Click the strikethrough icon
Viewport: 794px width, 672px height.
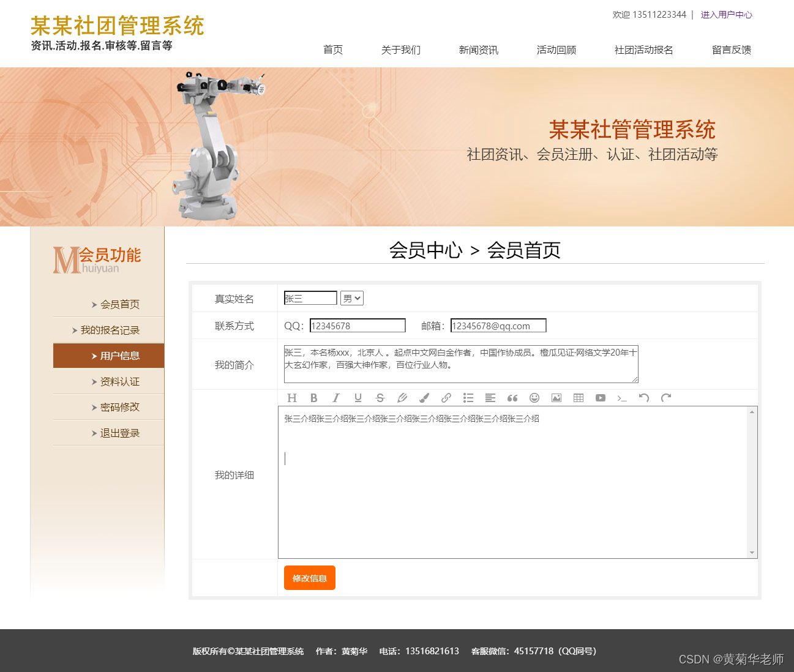pos(380,398)
